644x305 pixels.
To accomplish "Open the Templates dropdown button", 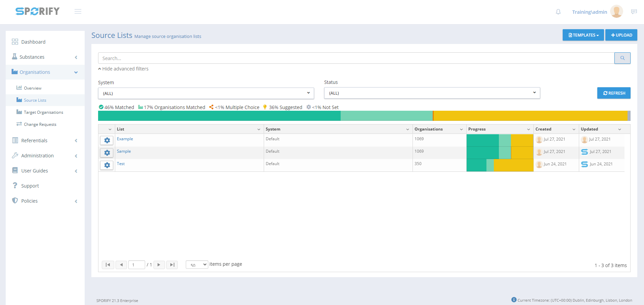I will click(x=583, y=35).
